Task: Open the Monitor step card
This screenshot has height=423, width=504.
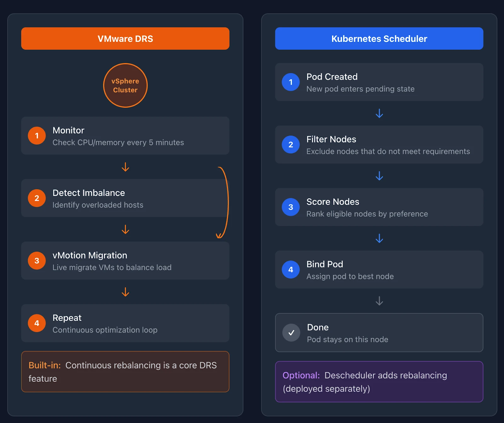Action: click(125, 136)
